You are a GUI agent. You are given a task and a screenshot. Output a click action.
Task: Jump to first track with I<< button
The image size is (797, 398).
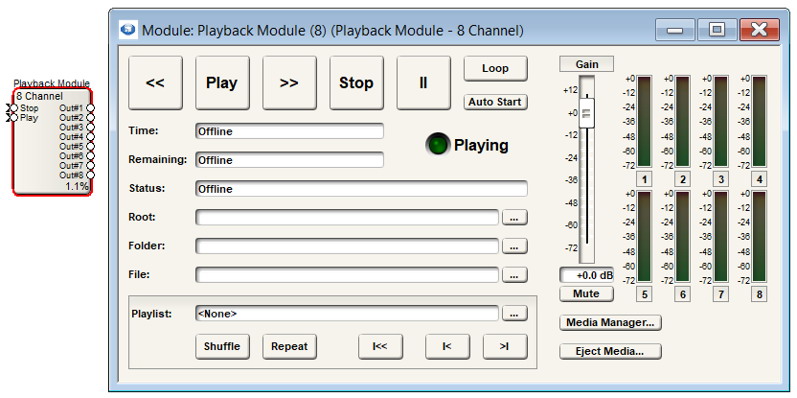pos(380,347)
